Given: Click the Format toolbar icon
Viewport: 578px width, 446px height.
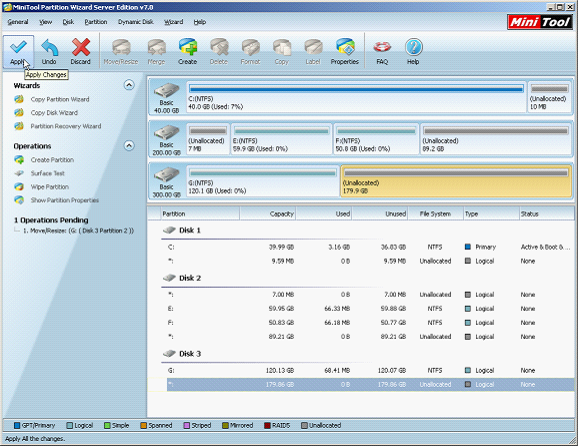Looking at the screenshot, I should click(x=250, y=47).
